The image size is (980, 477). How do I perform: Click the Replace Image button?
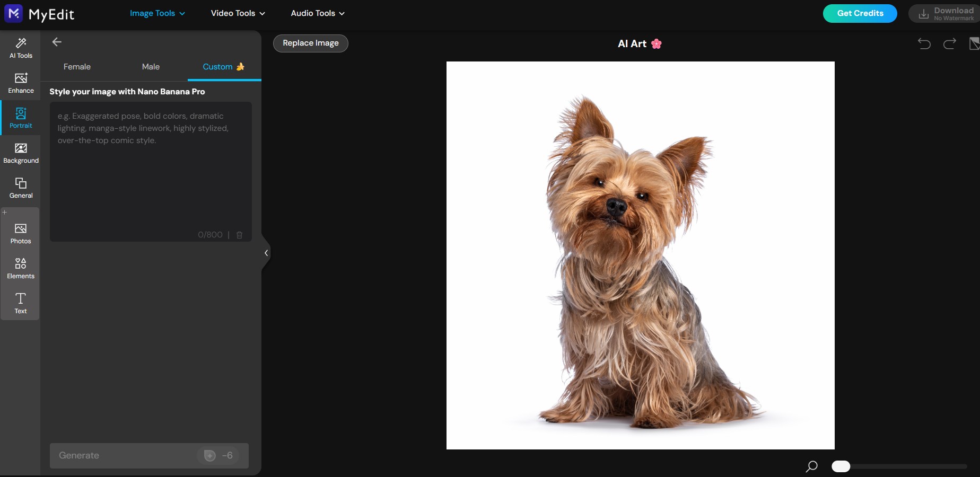coord(310,43)
